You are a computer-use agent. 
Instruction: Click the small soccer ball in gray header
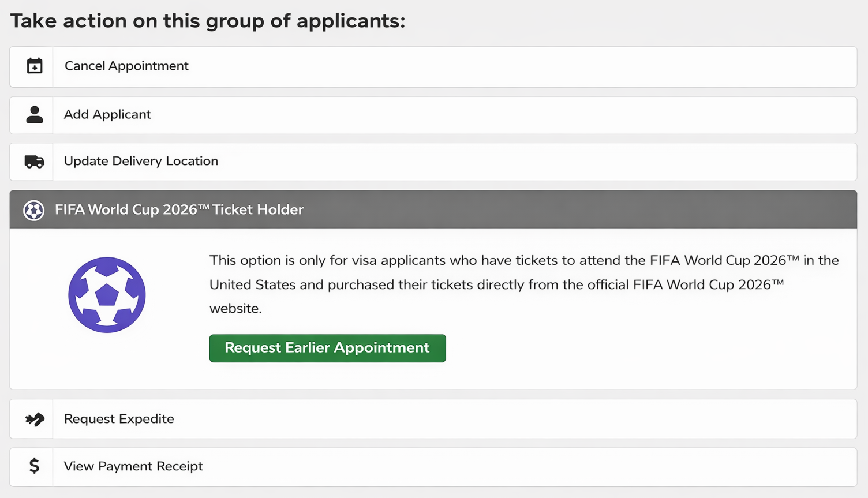pyautogui.click(x=33, y=210)
